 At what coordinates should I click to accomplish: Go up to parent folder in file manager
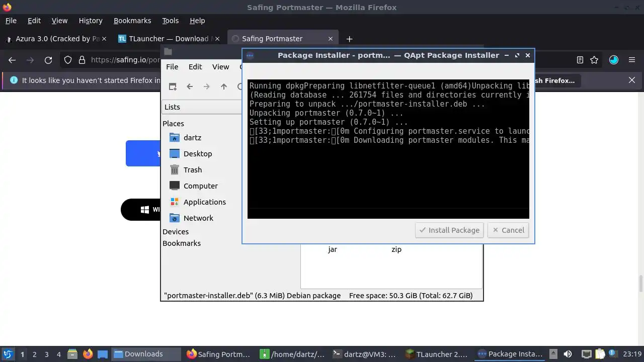pyautogui.click(x=224, y=86)
